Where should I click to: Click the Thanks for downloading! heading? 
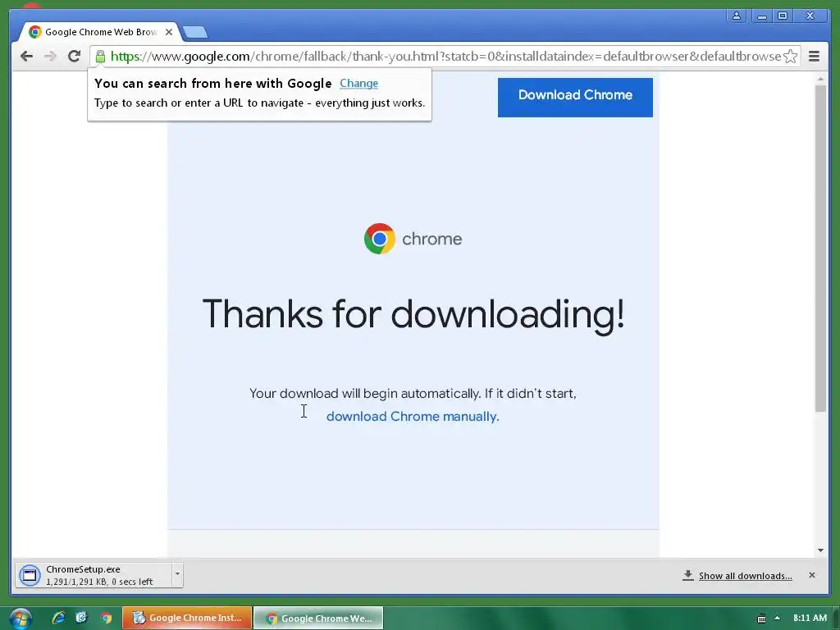point(413,314)
